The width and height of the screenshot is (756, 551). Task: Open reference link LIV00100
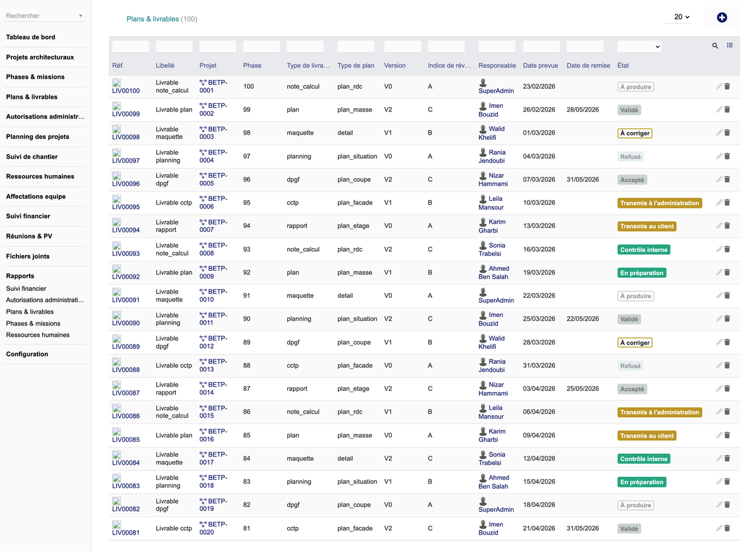[x=126, y=91]
